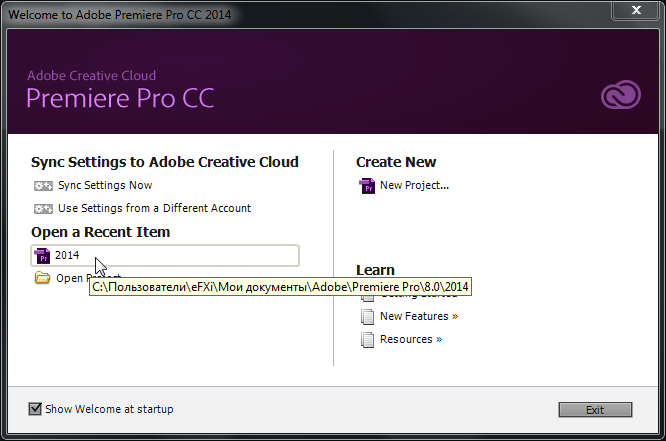Click the document icon beside New Features
Viewport: 666px width, 441px height.
point(367,317)
